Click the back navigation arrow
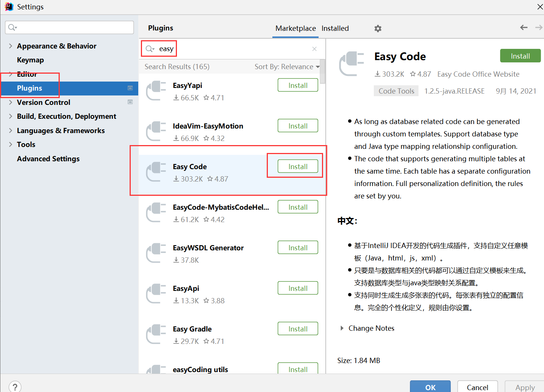Viewport: 544px width, 392px height. click(x=524, y=27)
